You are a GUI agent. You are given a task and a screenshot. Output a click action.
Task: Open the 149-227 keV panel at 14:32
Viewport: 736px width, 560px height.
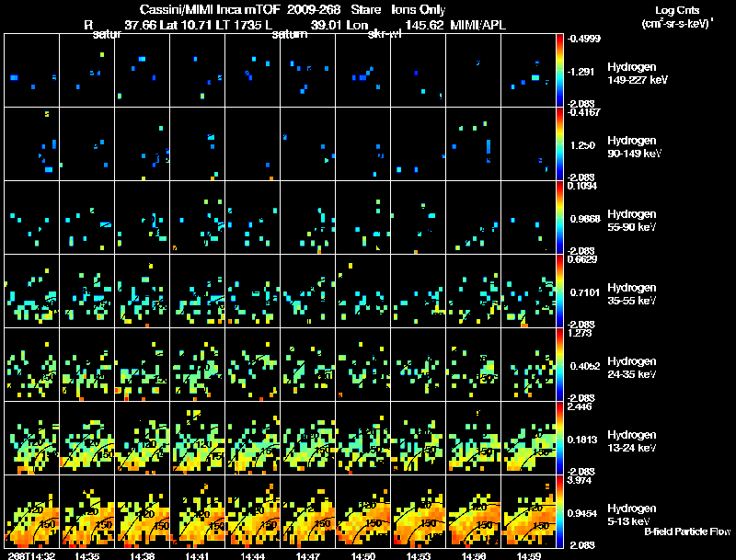pos(32,70)
